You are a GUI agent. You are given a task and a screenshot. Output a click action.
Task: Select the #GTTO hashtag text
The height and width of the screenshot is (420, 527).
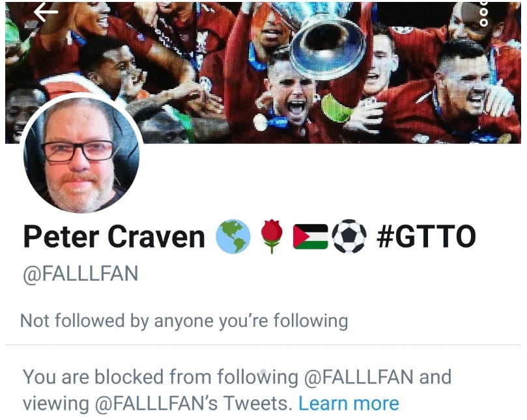point(426,236)
